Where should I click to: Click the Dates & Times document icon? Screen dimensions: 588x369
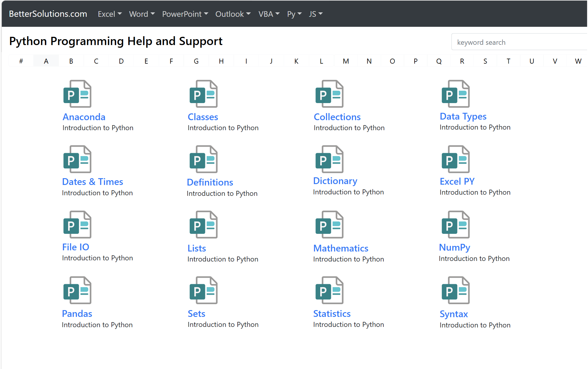click(x=77, y=159)
